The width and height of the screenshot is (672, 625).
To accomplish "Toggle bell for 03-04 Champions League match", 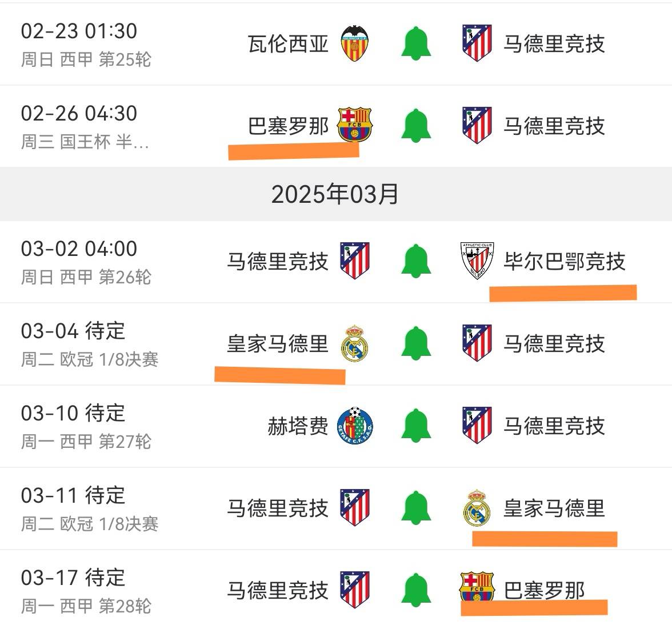I will tap(415, 343).
